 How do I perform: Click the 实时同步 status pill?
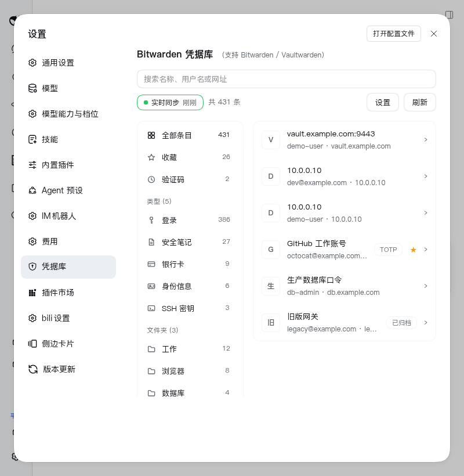(170, 103)
